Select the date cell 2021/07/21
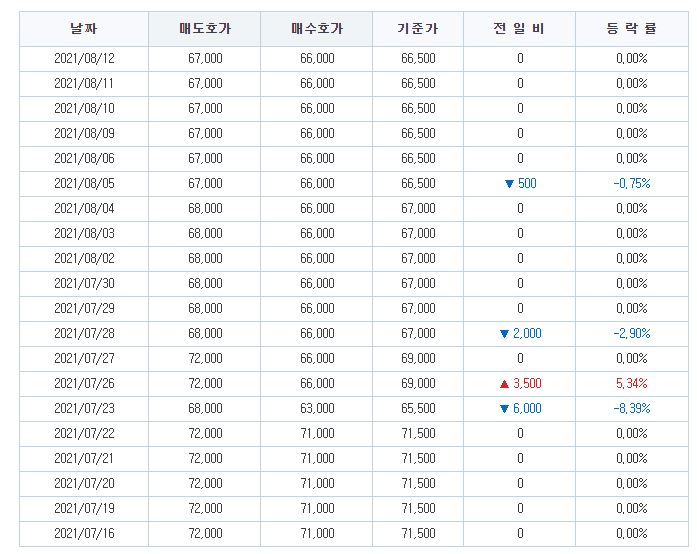Image resolution: width=697 pixels, height=554 pixels. coord(84,458)
